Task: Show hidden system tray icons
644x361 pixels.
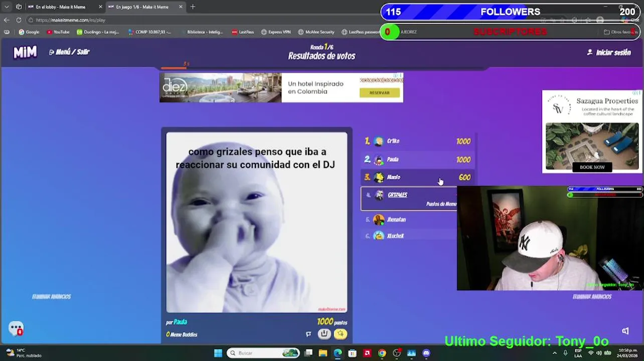Action: pos(555,353)
